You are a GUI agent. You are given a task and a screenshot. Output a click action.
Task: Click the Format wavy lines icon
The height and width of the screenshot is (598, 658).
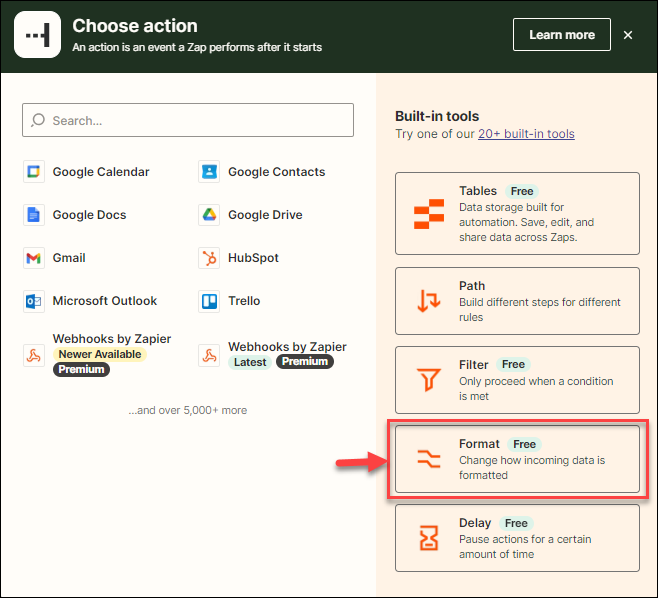(429, 459)
